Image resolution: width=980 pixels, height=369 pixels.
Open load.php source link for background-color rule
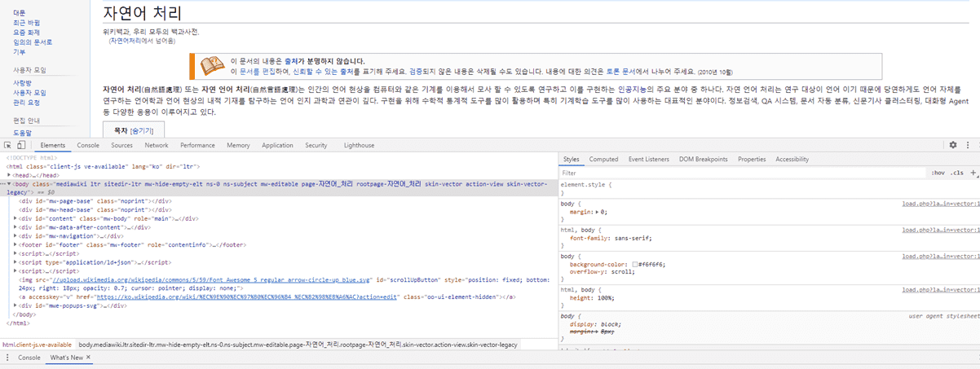tap(940, 256)
